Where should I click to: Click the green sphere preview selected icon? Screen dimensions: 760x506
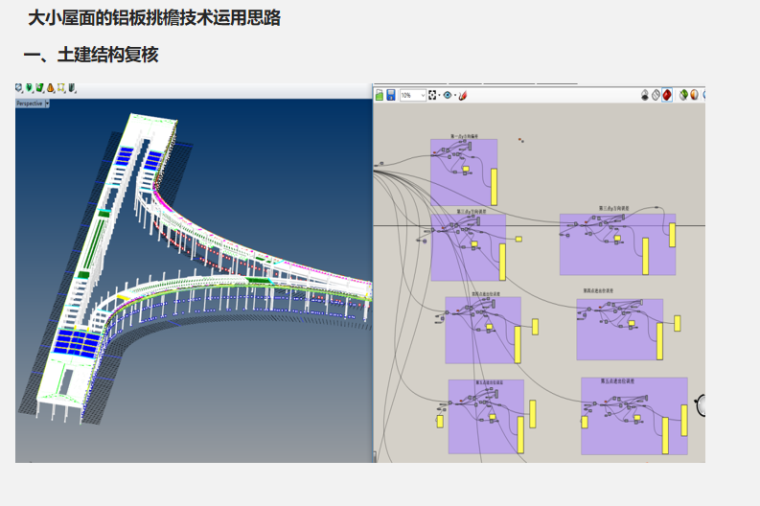(683, 96)
